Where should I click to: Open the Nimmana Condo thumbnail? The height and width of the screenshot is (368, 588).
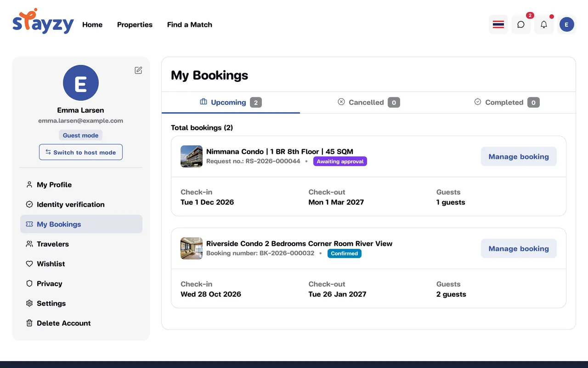coord(192,156)
